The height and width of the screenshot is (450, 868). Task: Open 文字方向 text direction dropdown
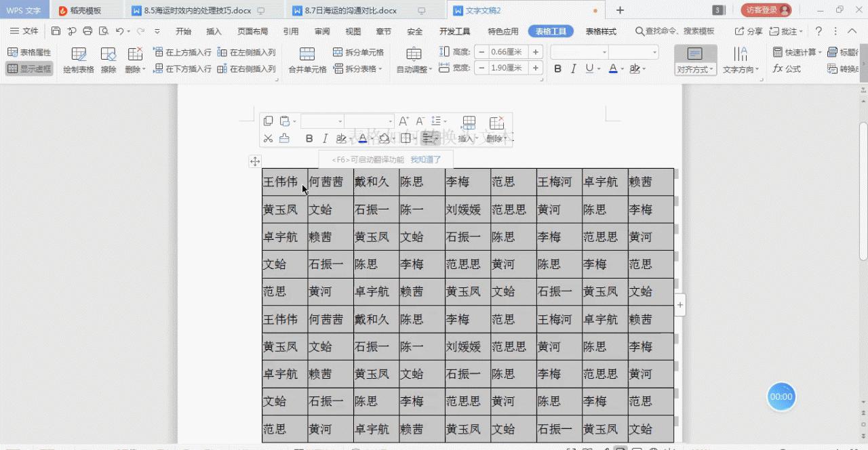point(741,60)
